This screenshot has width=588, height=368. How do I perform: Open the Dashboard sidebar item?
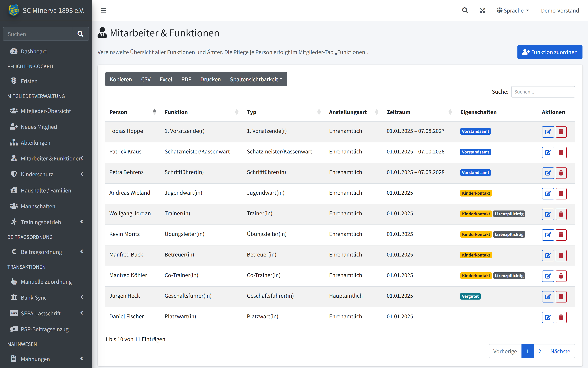tap(46, 51)
